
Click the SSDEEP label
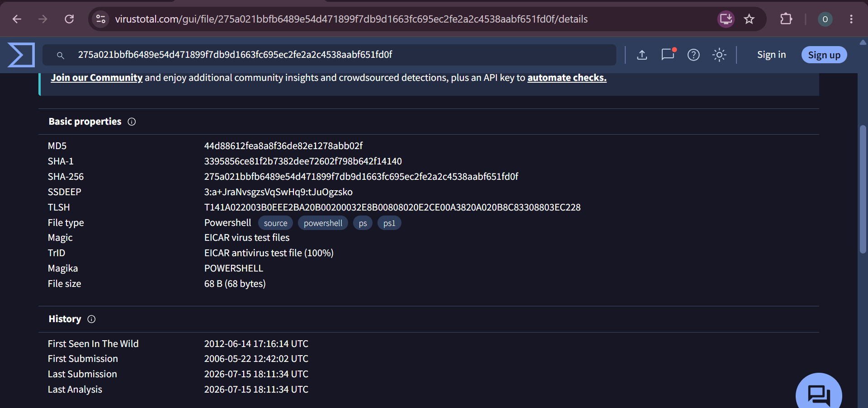click(x=64, y=192)
